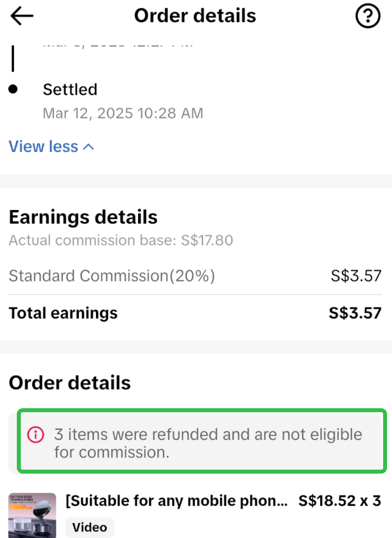
Task: Click the Earnings details heading
Action: click(83, 217)
